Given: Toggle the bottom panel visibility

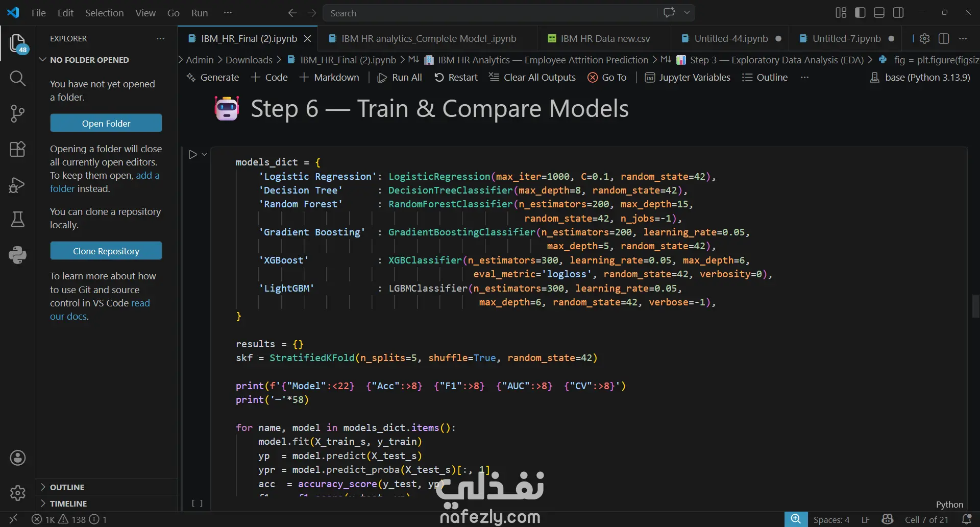Looking at the screenshot, I should pyautogui.click(x=879, y=13).
